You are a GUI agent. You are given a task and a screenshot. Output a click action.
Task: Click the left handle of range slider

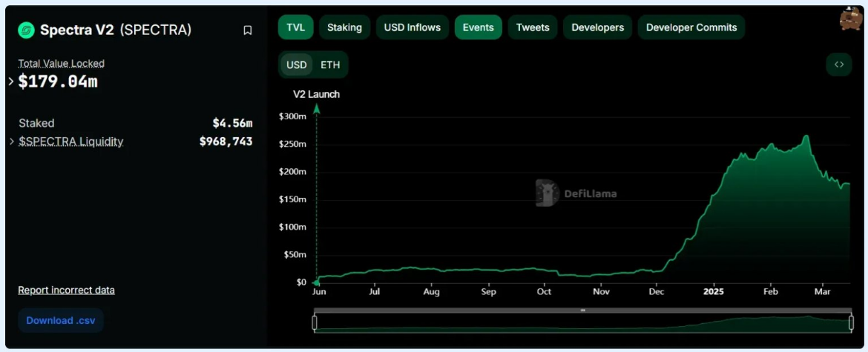point(315,323)
